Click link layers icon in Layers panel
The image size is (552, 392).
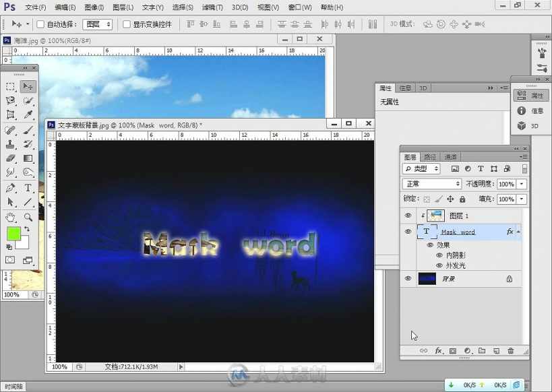(423, 351)
